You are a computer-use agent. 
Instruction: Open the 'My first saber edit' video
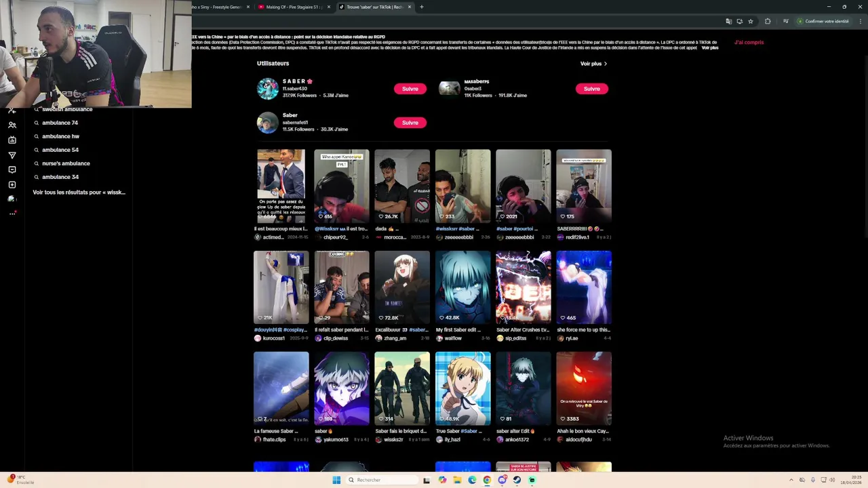pos(462,287)
